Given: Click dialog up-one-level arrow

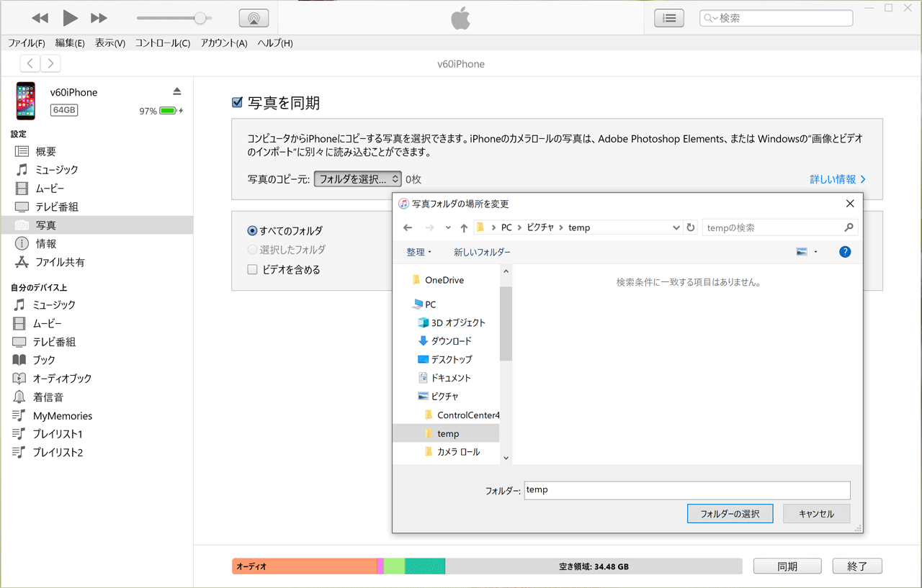Looking at the screenshot, I should point(464,227).
